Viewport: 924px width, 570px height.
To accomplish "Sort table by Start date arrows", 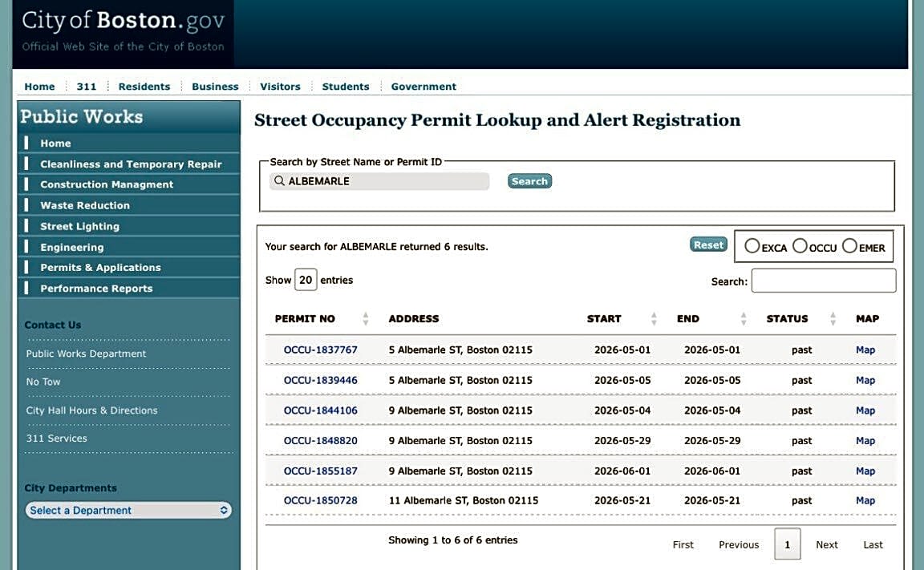I will (x=654, y=318).
